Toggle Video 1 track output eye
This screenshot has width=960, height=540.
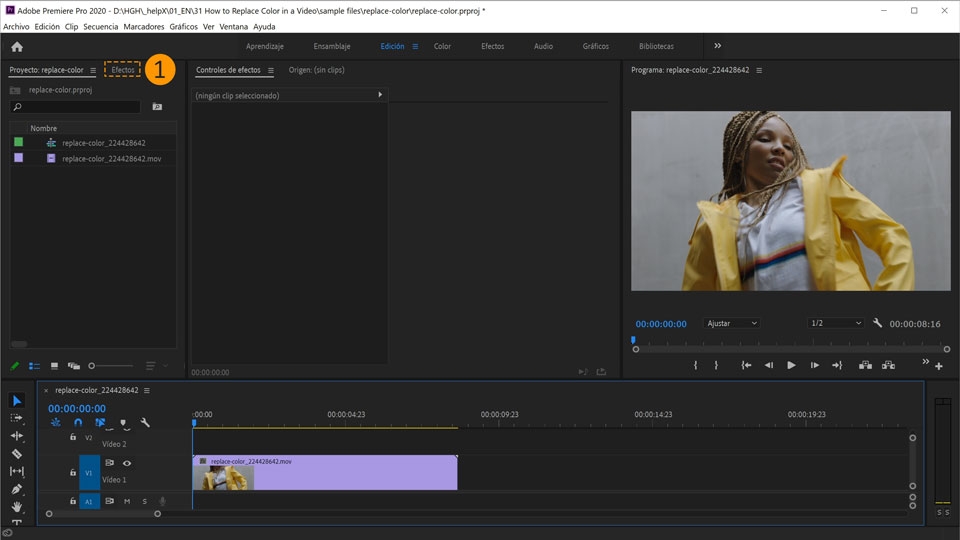[x=127, y=463]
